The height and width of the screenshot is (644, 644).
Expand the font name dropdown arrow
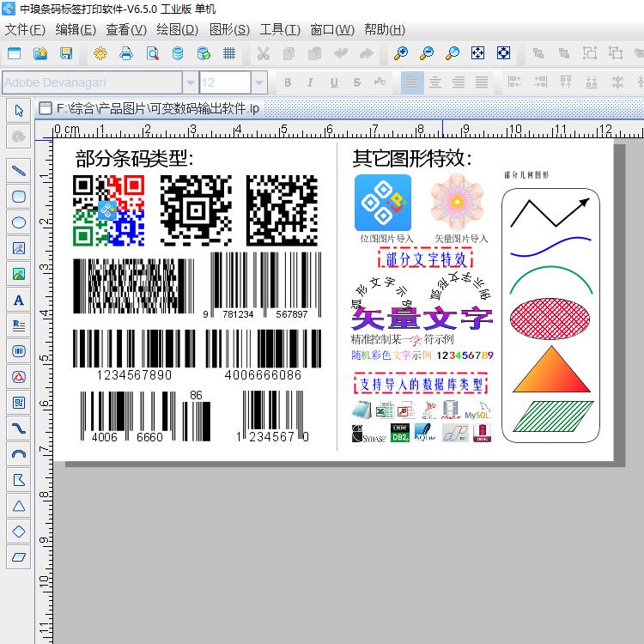[190, 82]
